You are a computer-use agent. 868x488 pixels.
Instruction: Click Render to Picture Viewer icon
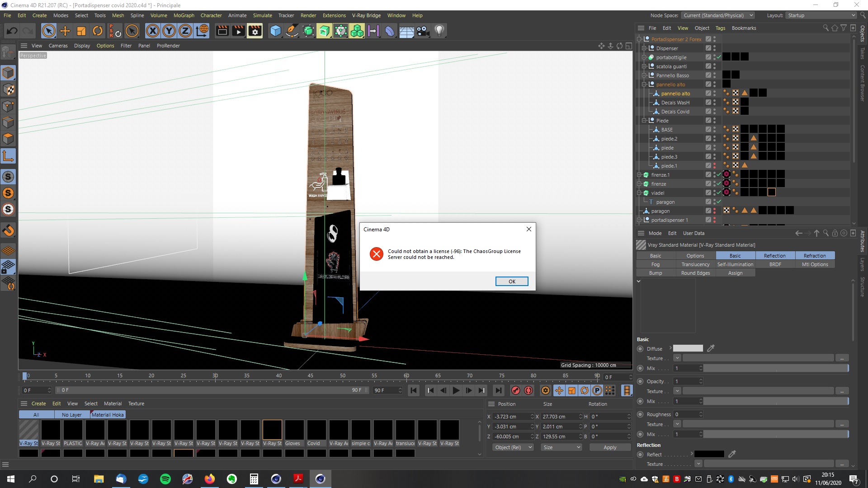(x=238, y=31)
